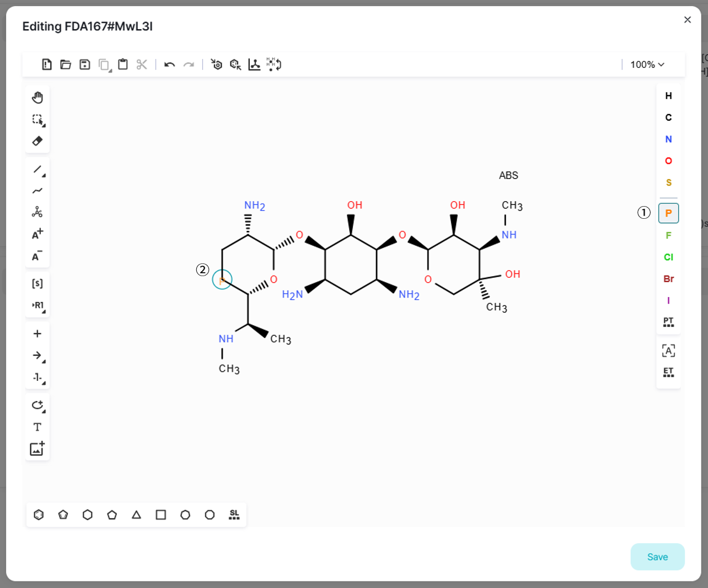Click the circled Phosphorus atom on canvas
The width and height of the screenshot is (708, 588).
click(222, 280)
